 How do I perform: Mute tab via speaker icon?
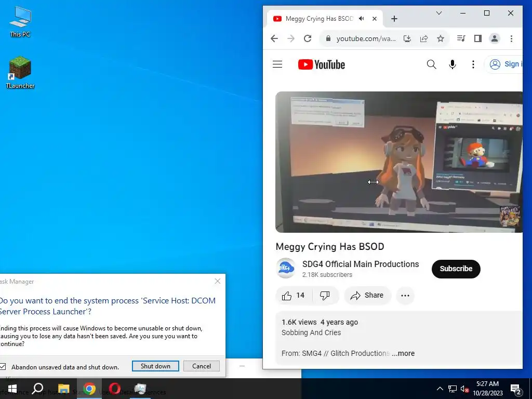click(x=362, y=19)
